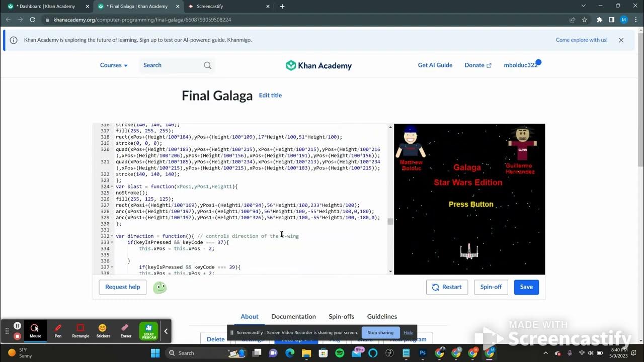Click line 332 var direction in the code editor
This screenshot has height=362, width=644.
point(207,236)
